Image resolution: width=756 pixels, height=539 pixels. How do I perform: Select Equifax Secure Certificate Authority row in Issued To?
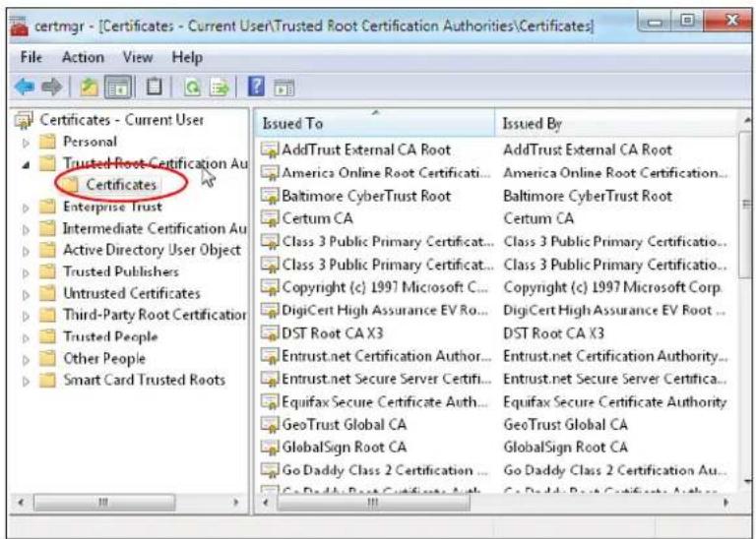tap(384, 401)
